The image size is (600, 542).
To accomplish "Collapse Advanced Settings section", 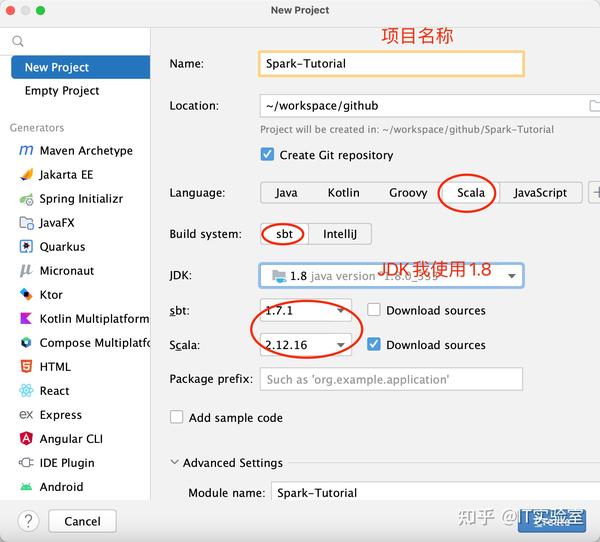I will pos(174,462).
